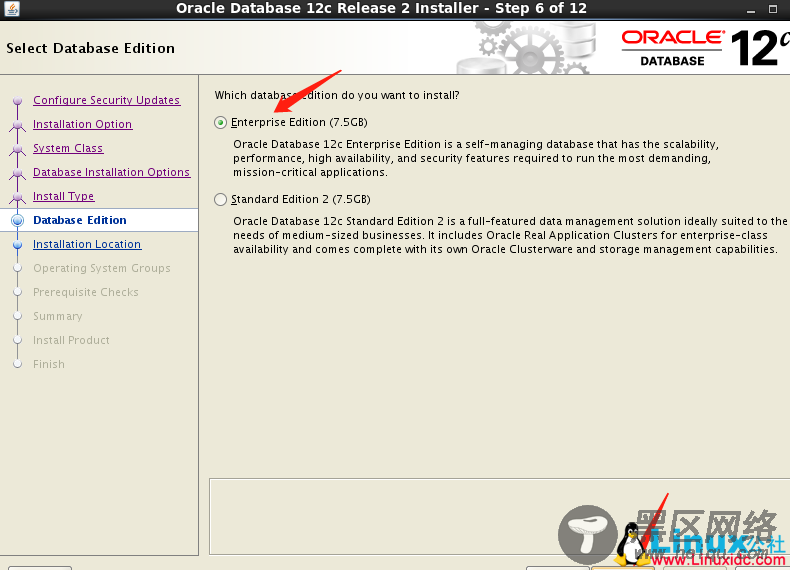Click the Java icon in title bar
Image resolution: width=790 pixels, height=570 pixels.
tap(12, 9)
